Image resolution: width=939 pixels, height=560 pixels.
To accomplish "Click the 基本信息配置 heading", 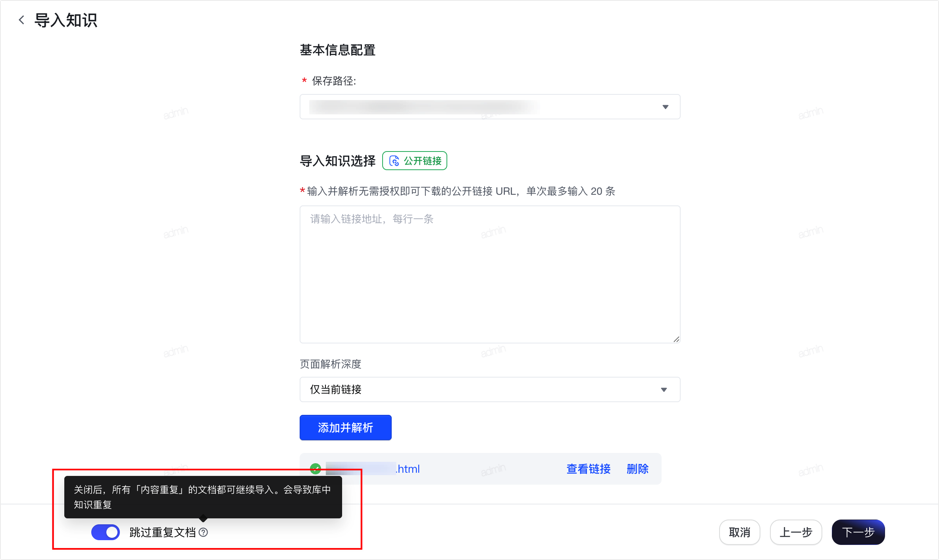I will click(x=337, y=50).
